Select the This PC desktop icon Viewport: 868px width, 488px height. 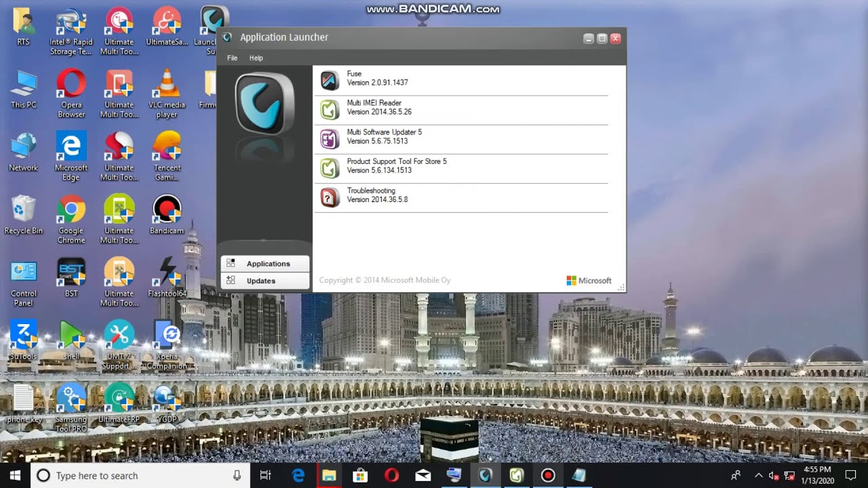tap(24, 89)
